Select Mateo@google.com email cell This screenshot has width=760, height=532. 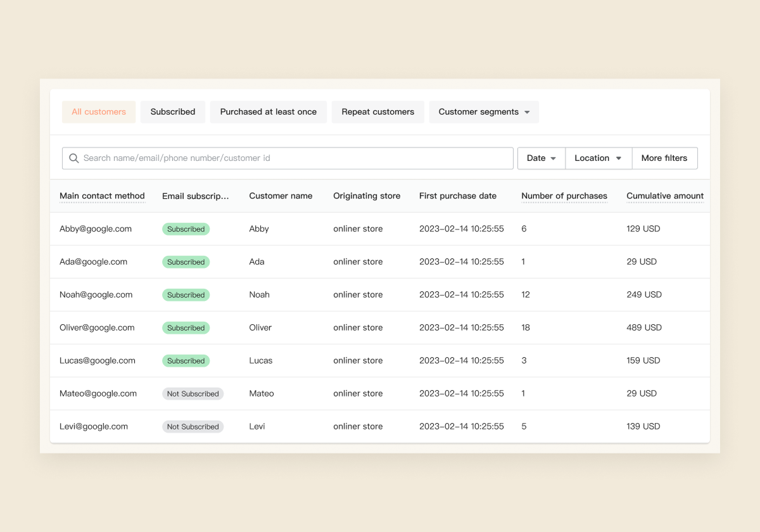pyautogui.click(x=98, y=394)
